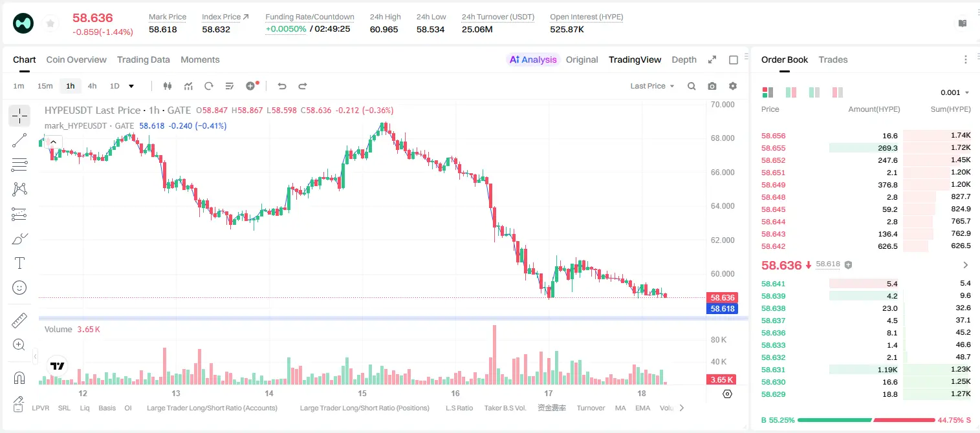Click the AI Analysis button
This screenshot has height=433, width=980.
click(532, 59)
